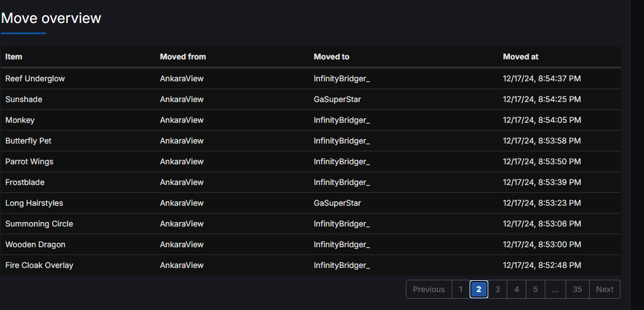Click the Fire Cloak Overlay timestamp

pos(542,265)
